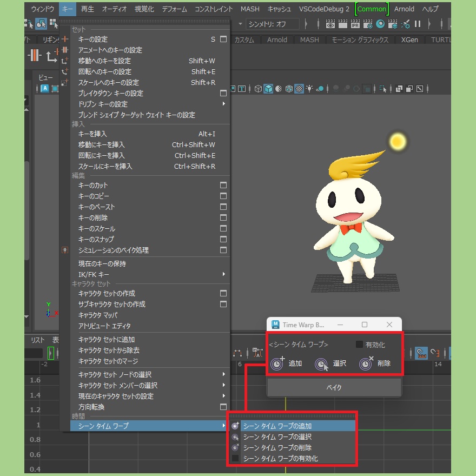476x476 pixels.
Task: Choose シーン タイム ワープの削除 from submenu
Action: [x=292, y=447]
